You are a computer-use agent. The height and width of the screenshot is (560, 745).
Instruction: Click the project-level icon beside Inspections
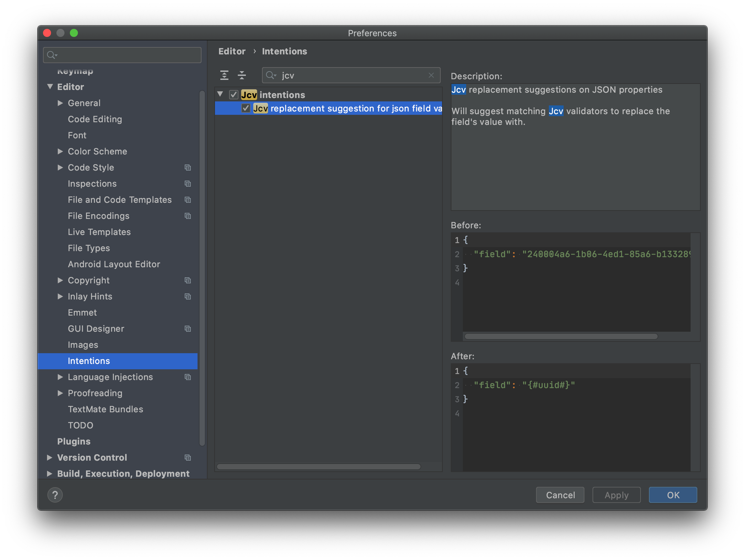tap(188, 184)
